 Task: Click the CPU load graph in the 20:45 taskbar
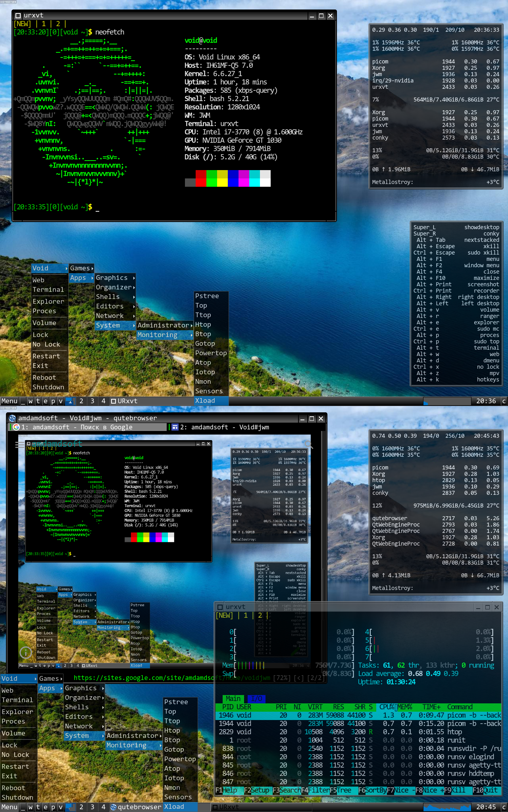pyautogui.click(x=447, y=807)
